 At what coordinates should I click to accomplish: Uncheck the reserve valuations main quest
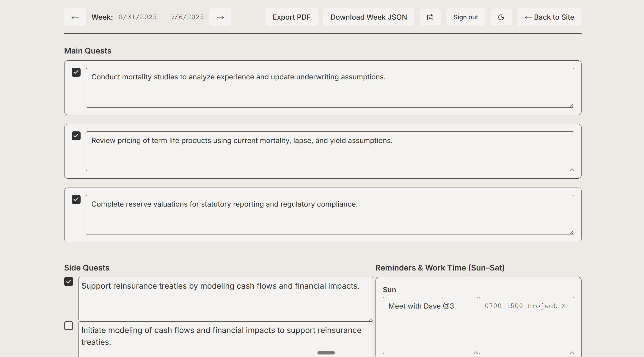pyautogui.click(x=76, y=199)
